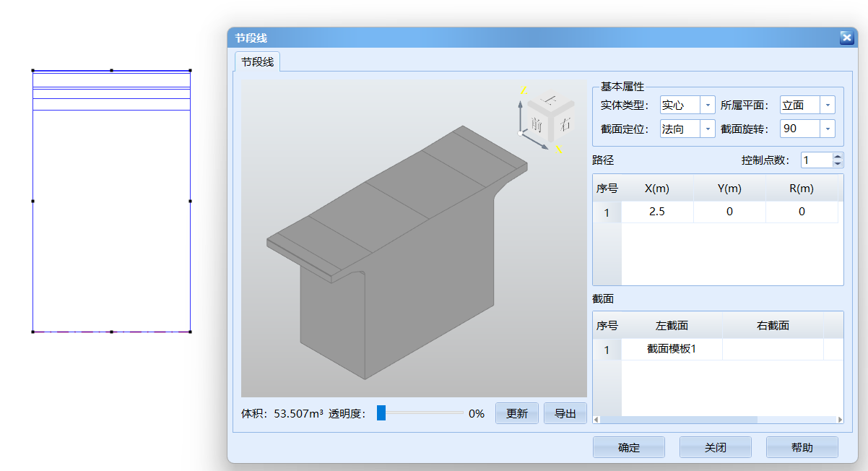This screenshot has width=868, height=471.
Task: Open the 实体类型 dropdown
Action: [707, 105]
